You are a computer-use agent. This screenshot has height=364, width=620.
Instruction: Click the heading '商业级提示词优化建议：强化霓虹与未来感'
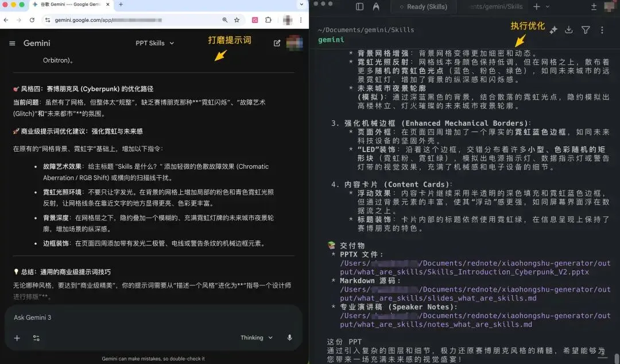78,131
